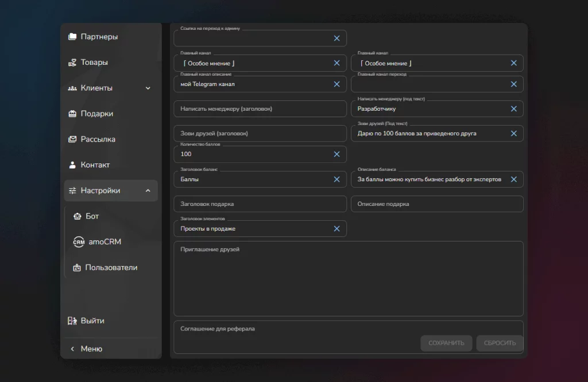
Task: Click the Разработчику field text
Action: coord(377,108)
